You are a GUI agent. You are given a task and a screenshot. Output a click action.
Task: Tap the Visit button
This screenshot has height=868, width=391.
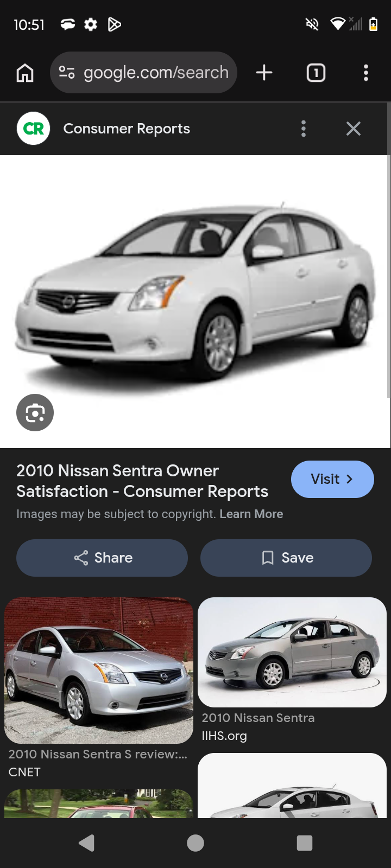pos(332,479)
